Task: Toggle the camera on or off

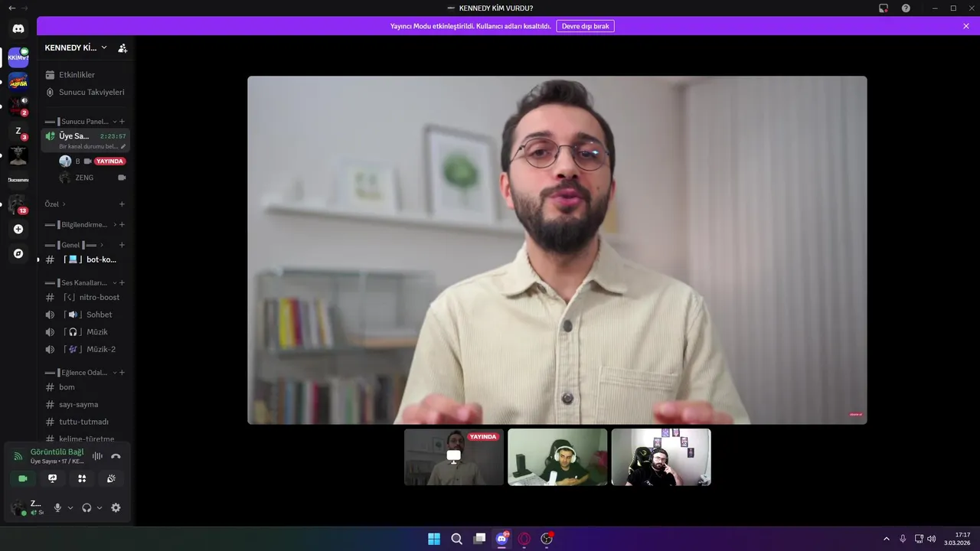Action: pos(23,478)
